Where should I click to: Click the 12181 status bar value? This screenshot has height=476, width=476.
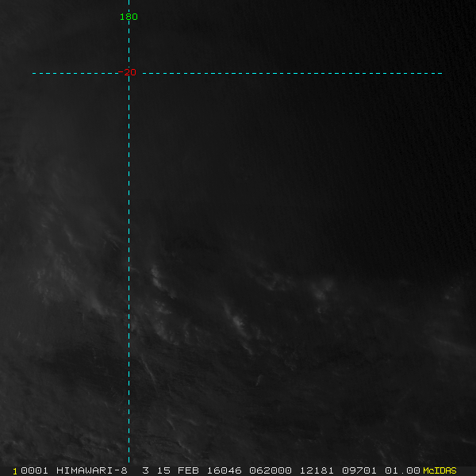click(x=317, y=470)
